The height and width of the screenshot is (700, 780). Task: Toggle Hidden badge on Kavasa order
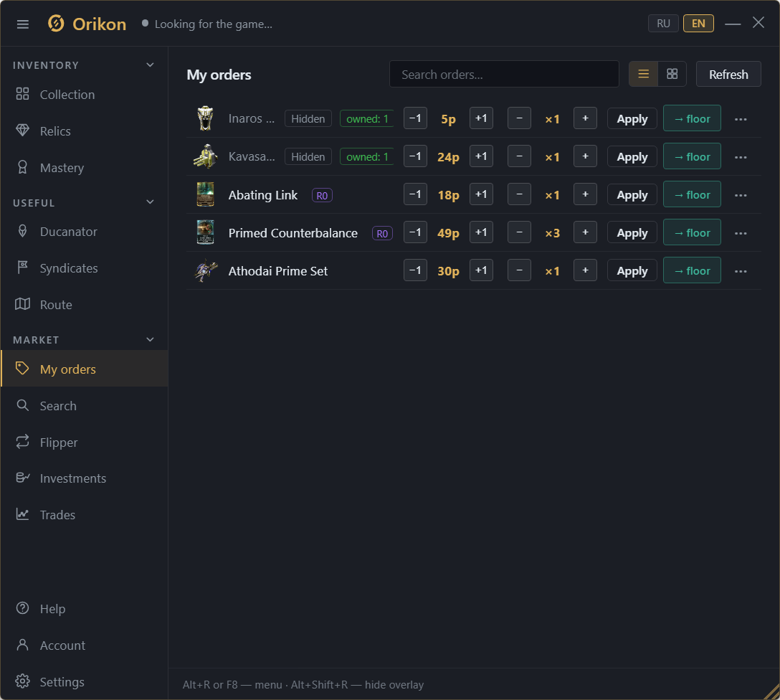308,156
